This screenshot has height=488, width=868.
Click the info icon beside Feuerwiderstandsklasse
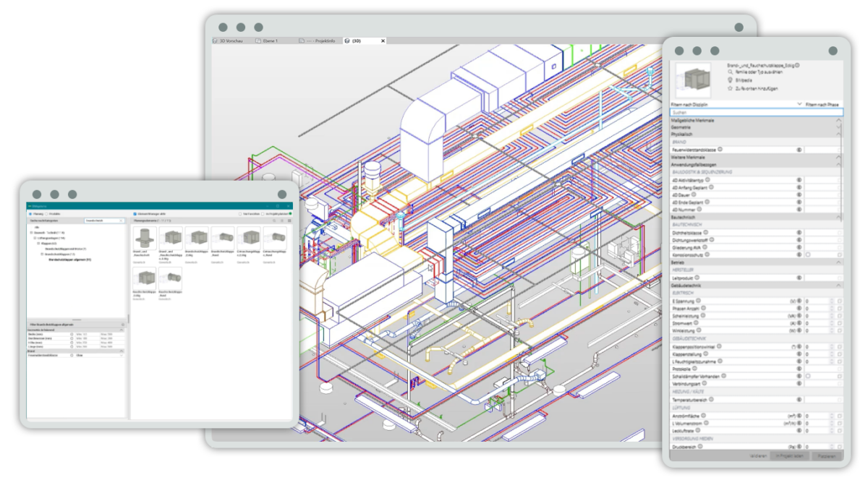coord(720,149)
